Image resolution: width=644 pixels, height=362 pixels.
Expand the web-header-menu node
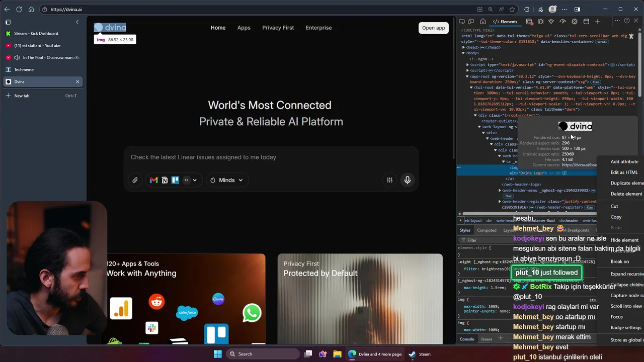pyautogui.click(x=500, y=191)
